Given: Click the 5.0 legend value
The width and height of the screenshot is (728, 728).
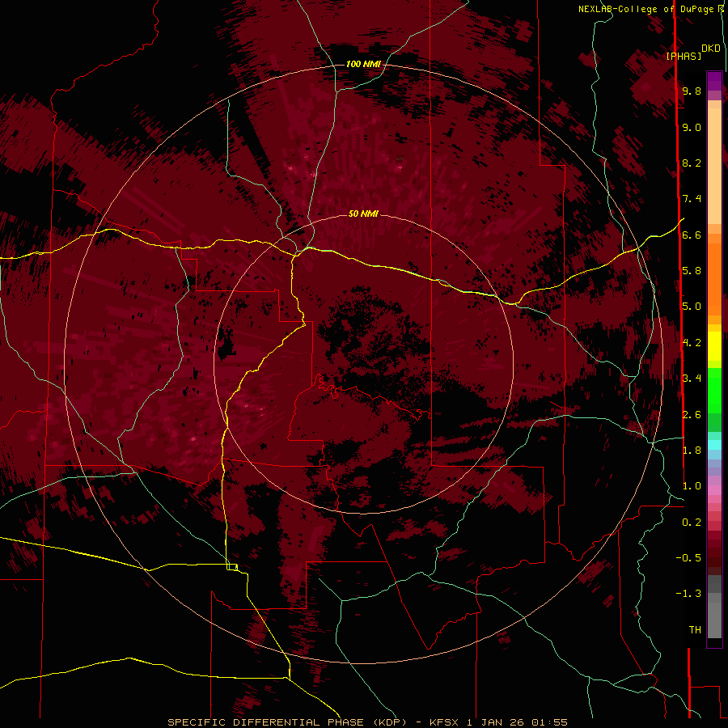Looking at the screenshot, I should [692, 307].
